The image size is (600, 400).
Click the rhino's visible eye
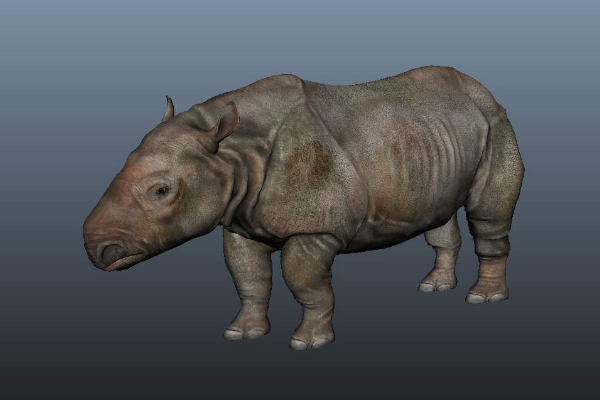[161, 189]
